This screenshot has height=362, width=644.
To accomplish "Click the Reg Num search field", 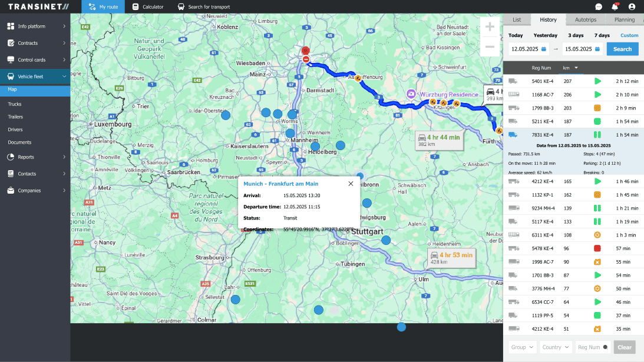I will point(592,347).
